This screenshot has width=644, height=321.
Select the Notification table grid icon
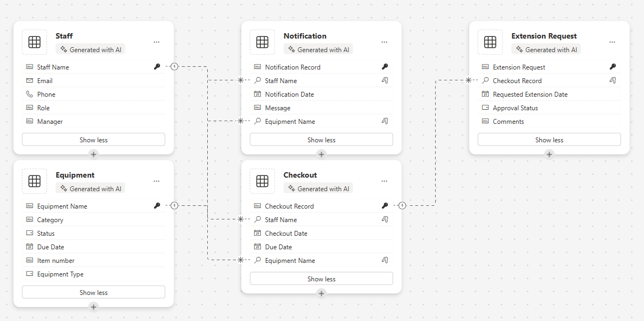262,42
